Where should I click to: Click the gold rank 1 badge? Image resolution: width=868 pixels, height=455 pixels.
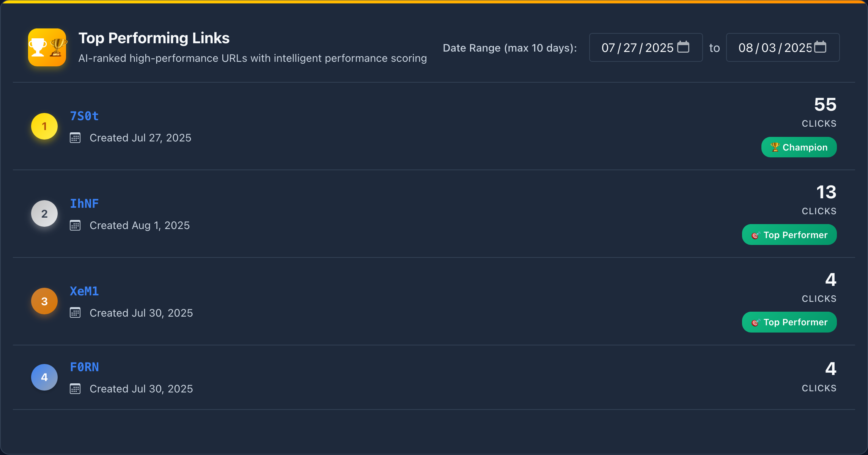pos(44,126)
